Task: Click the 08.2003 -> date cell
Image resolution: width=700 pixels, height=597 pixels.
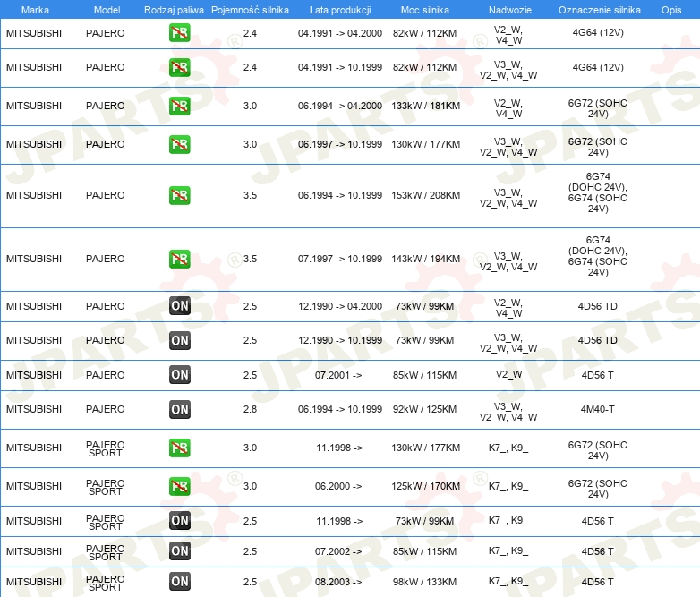Action: coord(338,582)
